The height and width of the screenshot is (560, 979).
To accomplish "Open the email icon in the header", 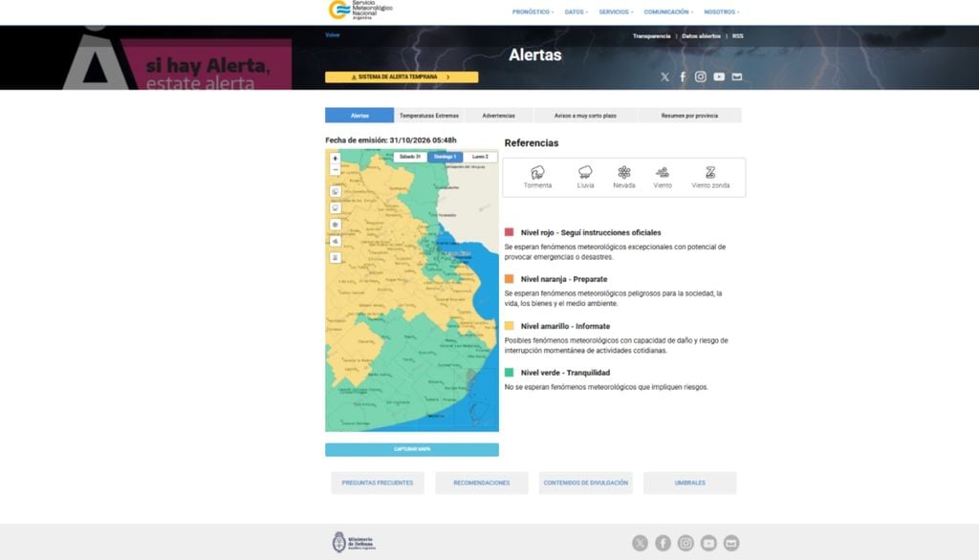I will pos(737,76).
